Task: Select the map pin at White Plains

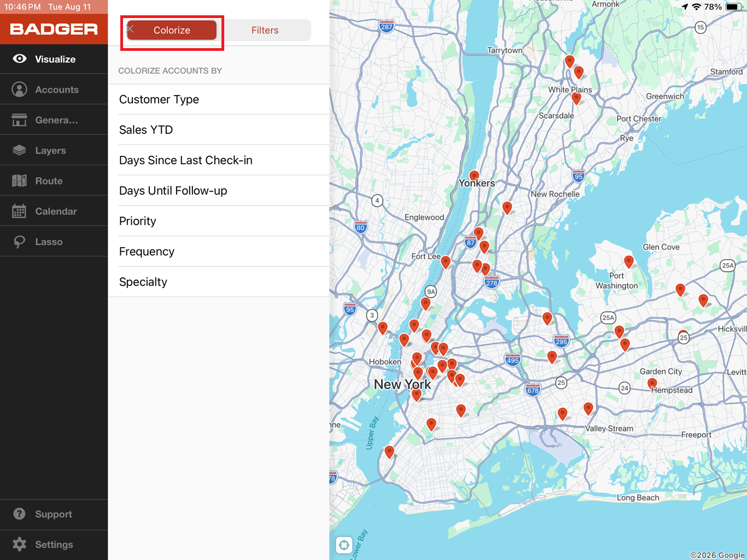Action: pyautogui.click(x=576, y=98)
